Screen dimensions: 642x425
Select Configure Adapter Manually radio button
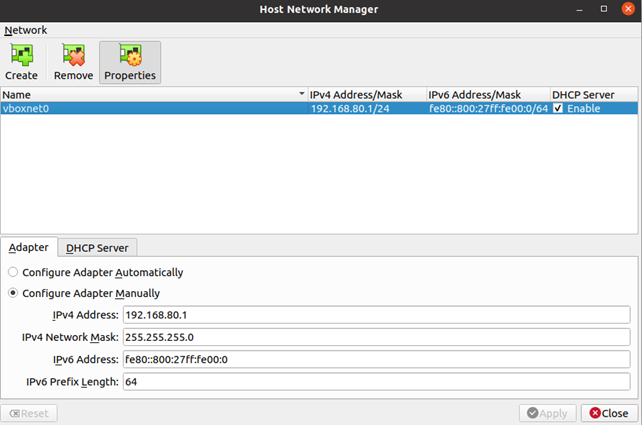13,293
